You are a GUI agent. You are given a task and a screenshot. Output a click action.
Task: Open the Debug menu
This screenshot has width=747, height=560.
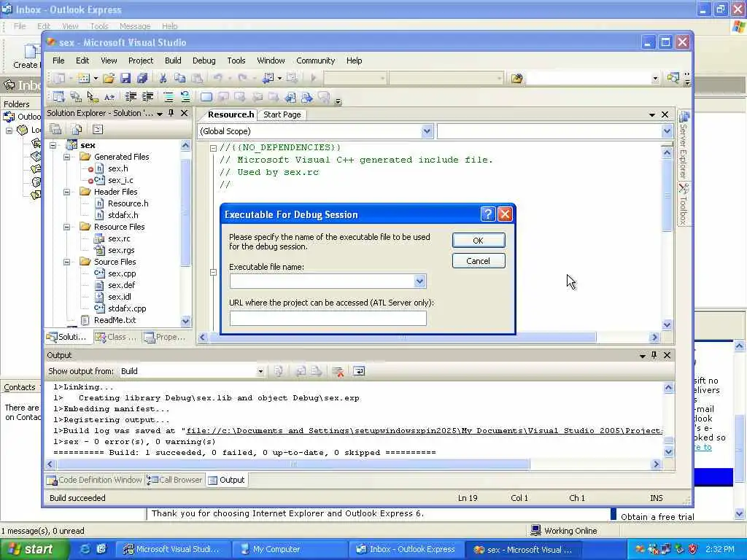204,61
